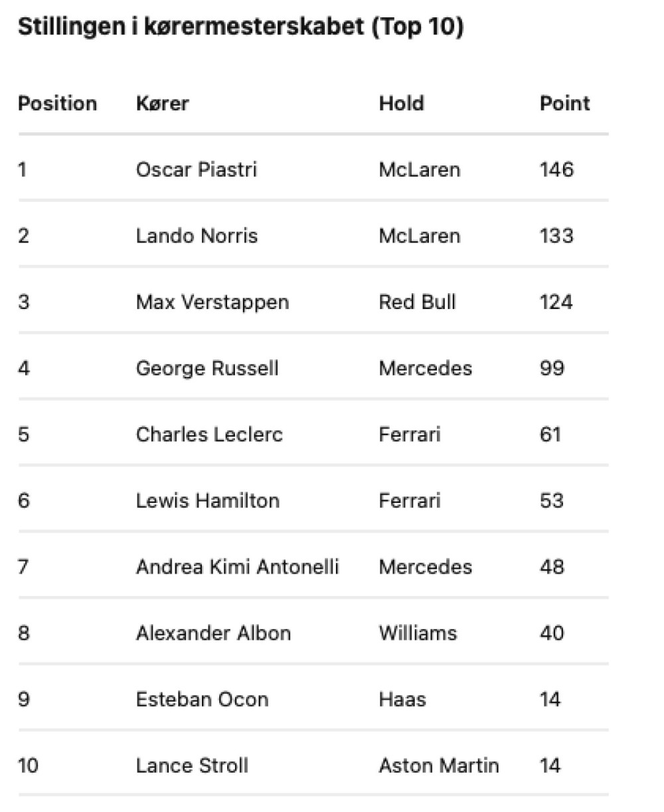Select Esteban Ocon in row nine

(202, 699)
